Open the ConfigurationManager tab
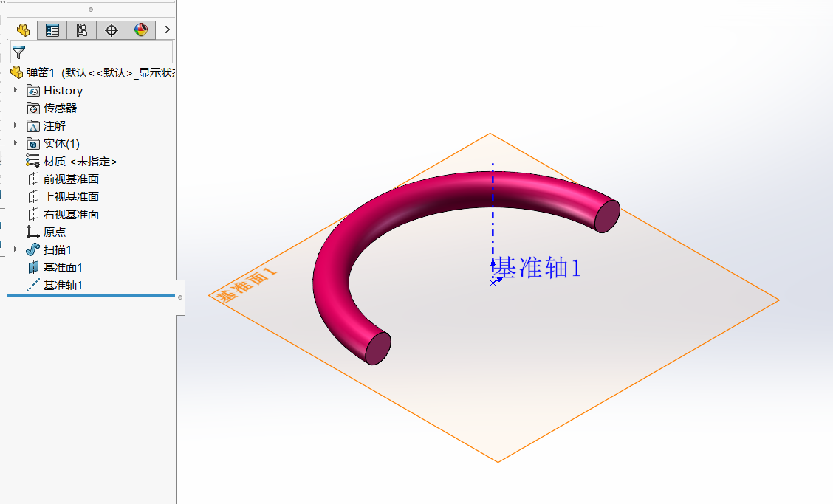Screen dimensions: 833x504 pos(82,30)
